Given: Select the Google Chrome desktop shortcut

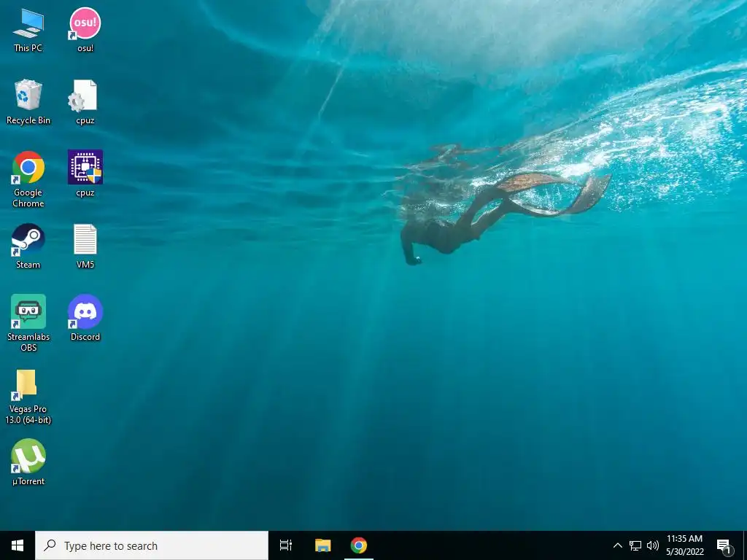Looking at the screenshot, I should (28, 179).
